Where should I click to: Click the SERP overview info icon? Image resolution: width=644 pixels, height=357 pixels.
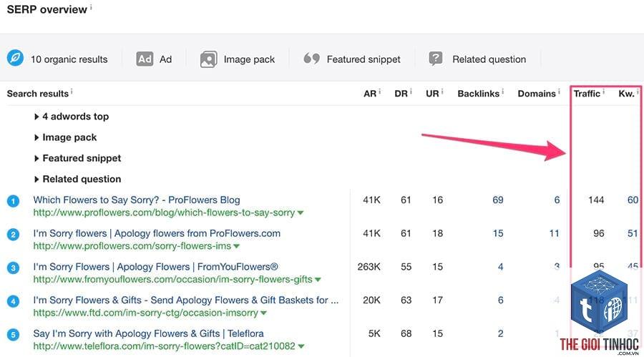(91, 7)
